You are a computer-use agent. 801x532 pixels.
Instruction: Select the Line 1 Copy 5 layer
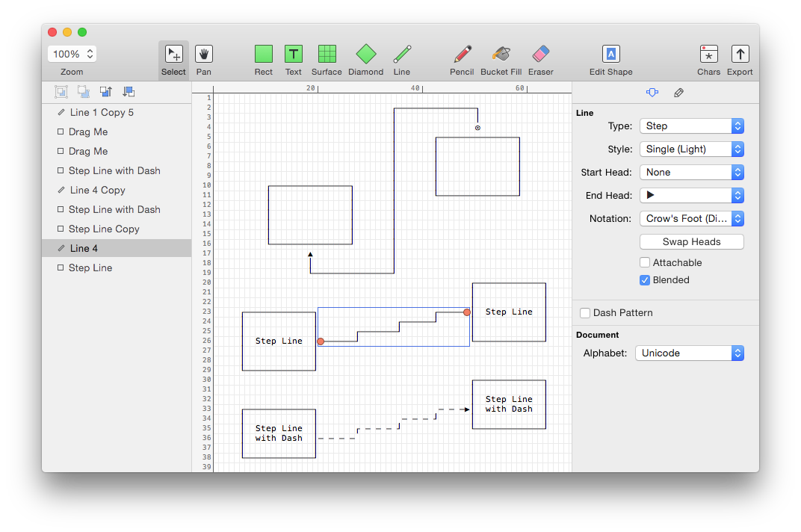pyautogui.click(x=102, y=113)
